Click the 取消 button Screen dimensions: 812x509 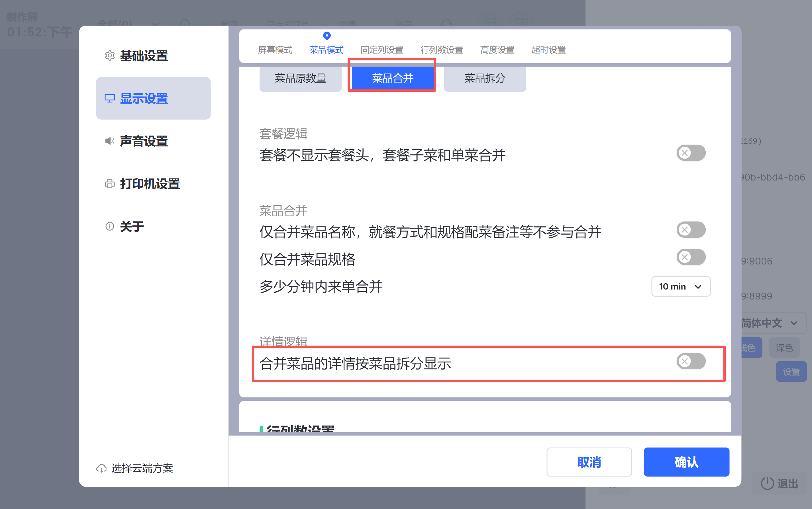point(589,462)
